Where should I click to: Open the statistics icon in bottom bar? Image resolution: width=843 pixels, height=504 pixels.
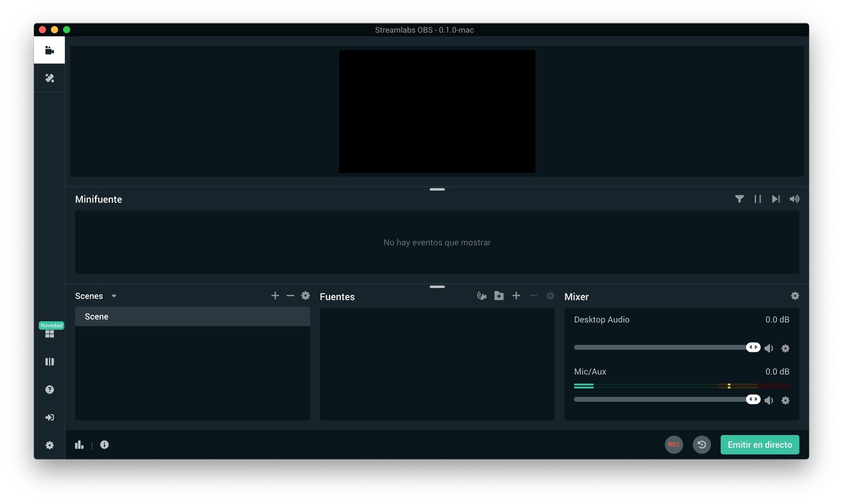pyautogui.click(x=79, y=444)
